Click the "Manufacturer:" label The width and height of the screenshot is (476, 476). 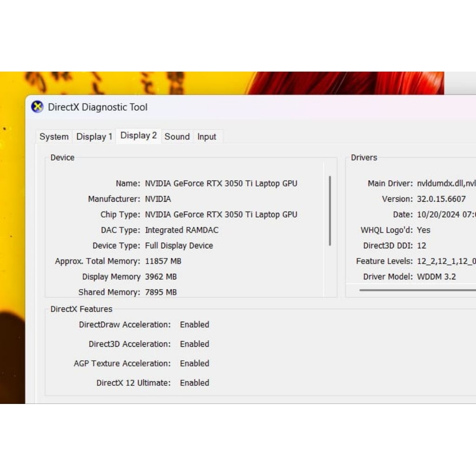114,199
